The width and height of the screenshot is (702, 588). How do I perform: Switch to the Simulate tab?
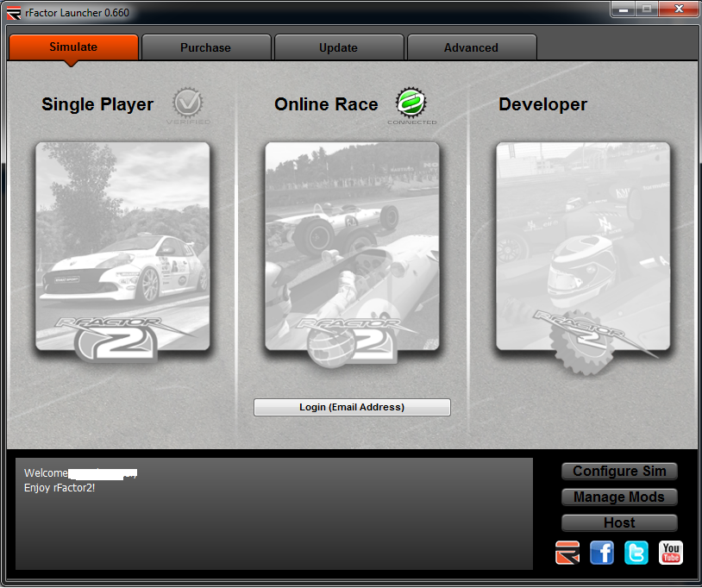pyautogui.click(x=73, y=47)
